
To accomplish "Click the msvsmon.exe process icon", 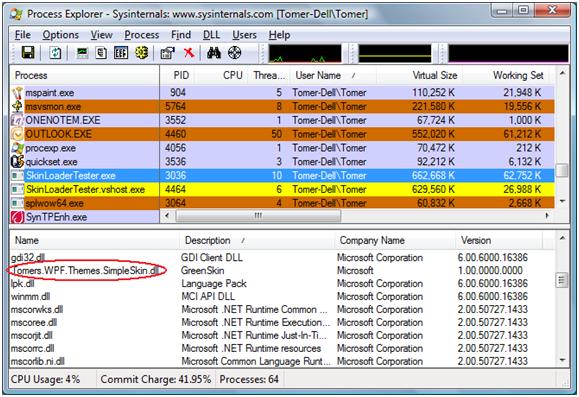I will pyautogui.click(x=17, y=106).
